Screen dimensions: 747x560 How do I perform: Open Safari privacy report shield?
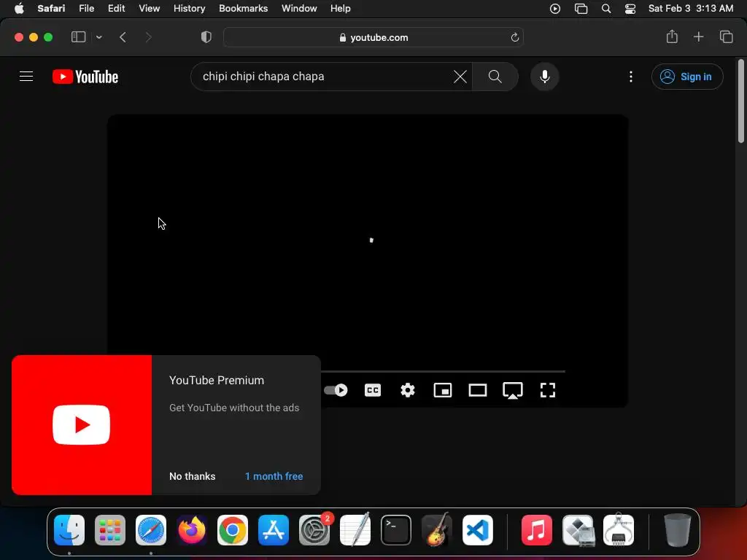[x=206, y=37]
